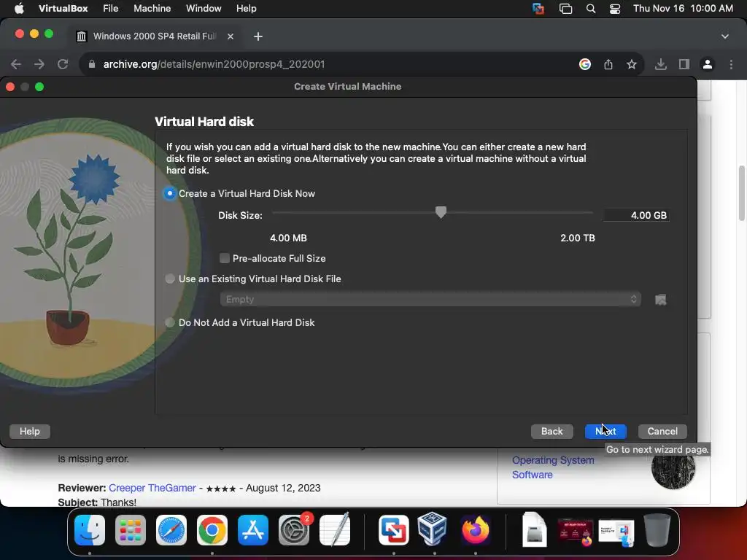The image size is (747, 560).
Task: Open a new Chrome tab
Action: 258,36
